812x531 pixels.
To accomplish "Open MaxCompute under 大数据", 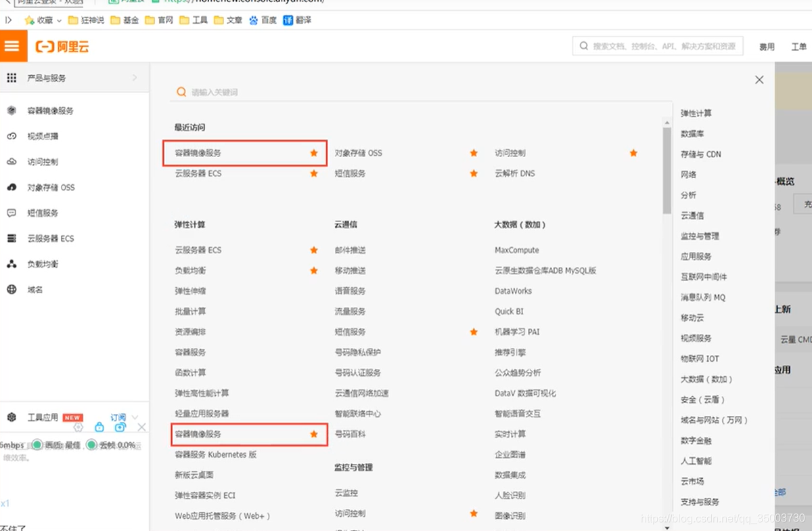I will pyautogui.click(x=517, y=250).
